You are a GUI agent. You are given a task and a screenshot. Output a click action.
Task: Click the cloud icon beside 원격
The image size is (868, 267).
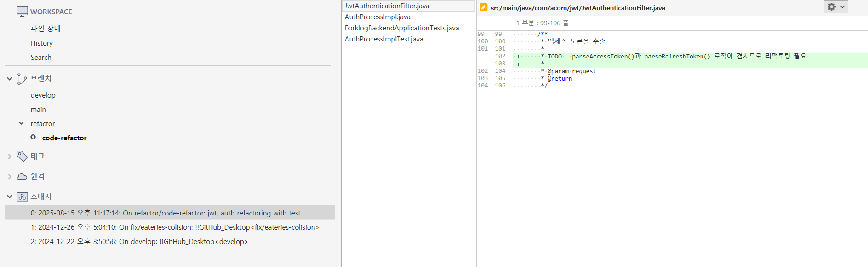22,176
